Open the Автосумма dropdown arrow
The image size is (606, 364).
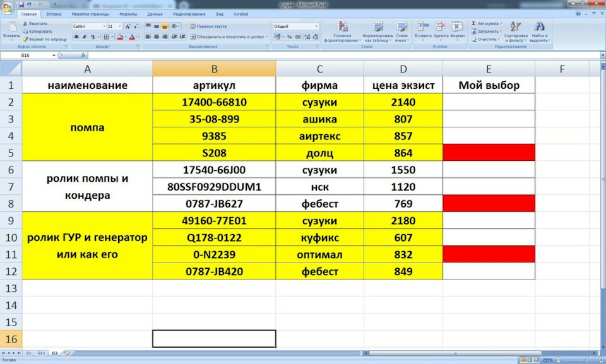tap(501, 23)
